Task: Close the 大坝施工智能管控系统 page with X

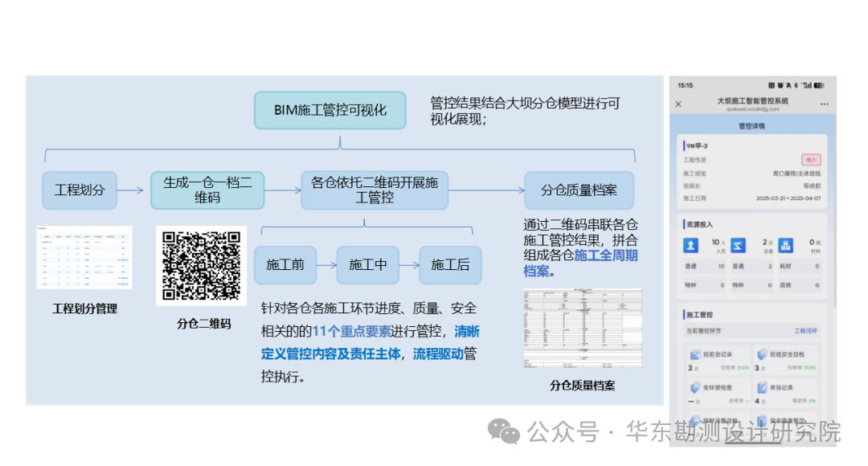Action: click(x=678, y=104)
